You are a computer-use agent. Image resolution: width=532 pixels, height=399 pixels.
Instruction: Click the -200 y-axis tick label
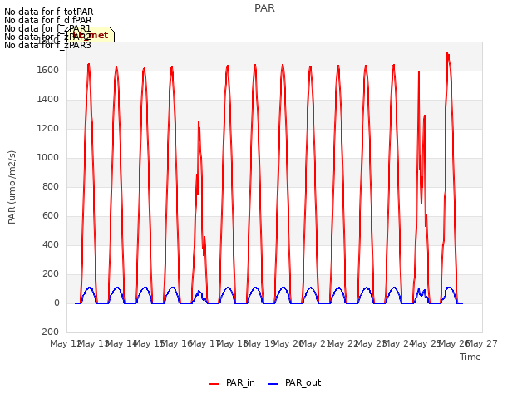[x=49, y=332]
